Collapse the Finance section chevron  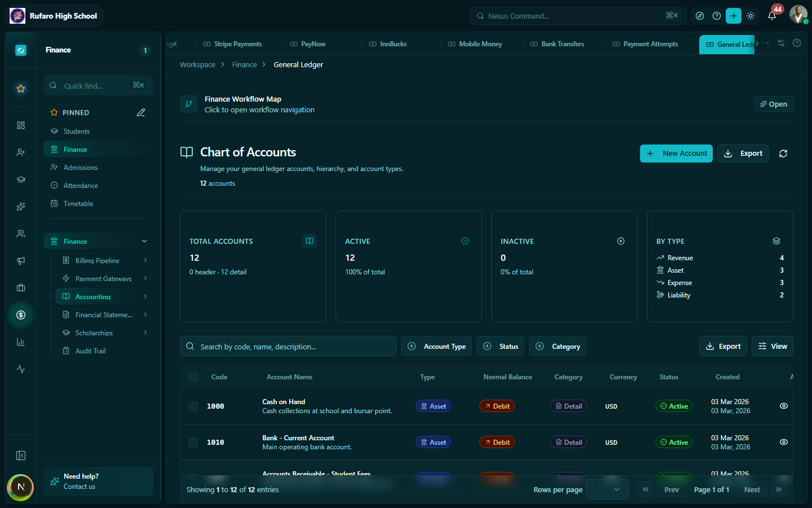[144, 241]
